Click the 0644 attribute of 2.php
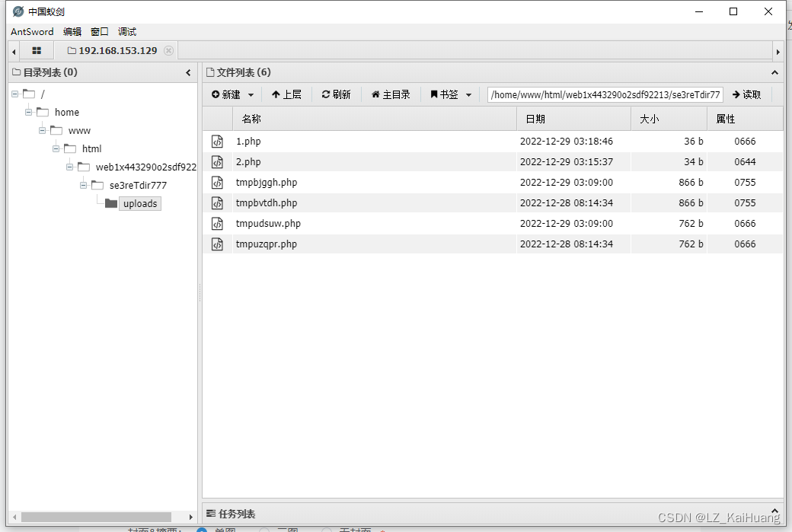Screen dimensions: 792x532 coord(745,162)
